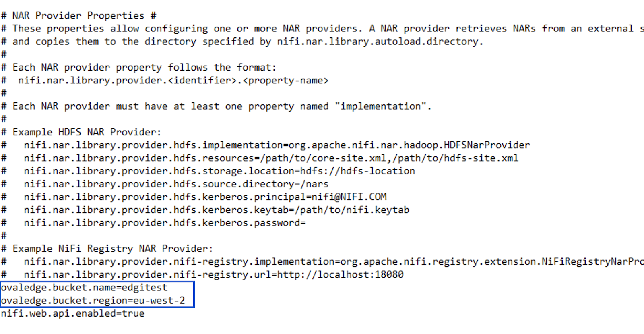Click the Example HDFS NAR Provider comment
The height and width of the screenshot is (334, 644).
pyautogui.click(x=87, y=132)
